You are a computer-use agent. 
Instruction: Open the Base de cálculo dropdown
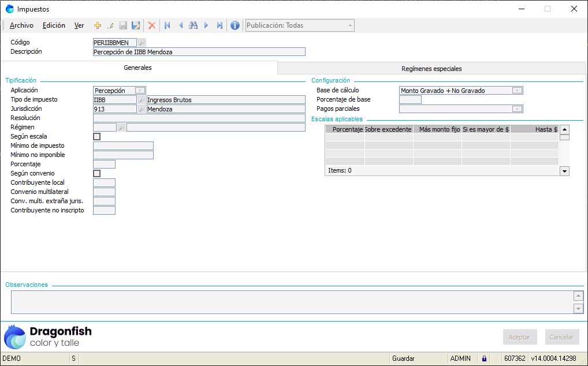click(x=517, y=91)
